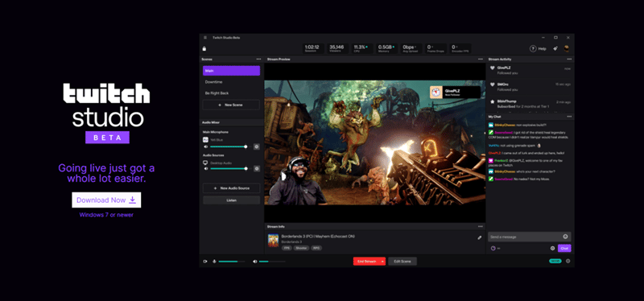This screenshot has height=301, width=644.
Task: Open Desktop Audio settings gear
Action: point(257,168)
